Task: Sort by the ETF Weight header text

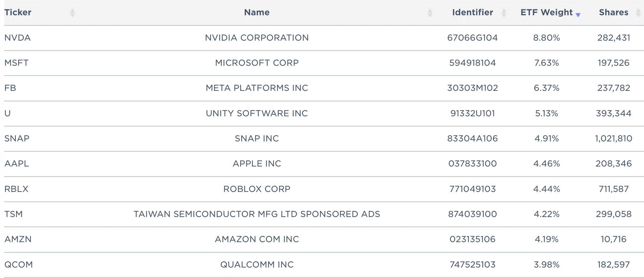Action: click(546, 12)
